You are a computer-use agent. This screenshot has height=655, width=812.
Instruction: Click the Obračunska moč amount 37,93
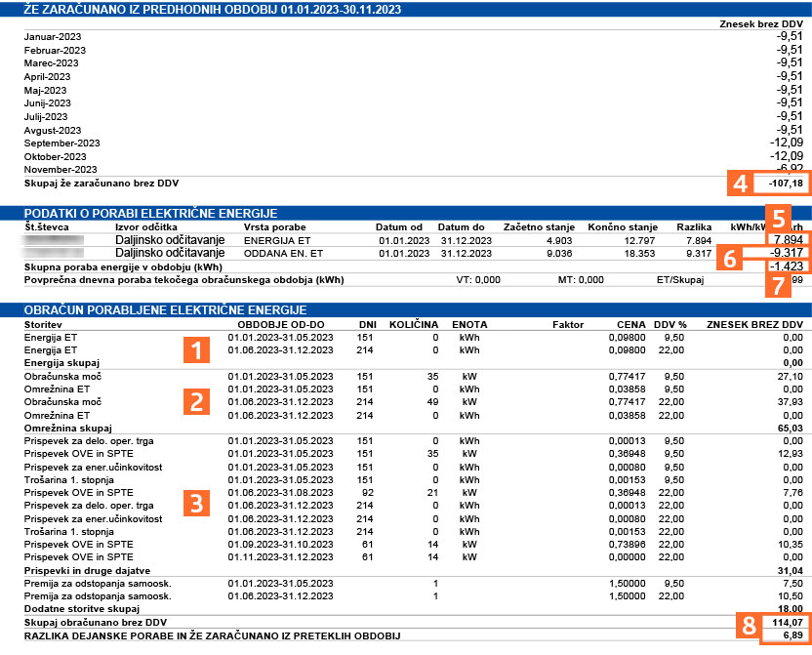[x=791, y=402]
